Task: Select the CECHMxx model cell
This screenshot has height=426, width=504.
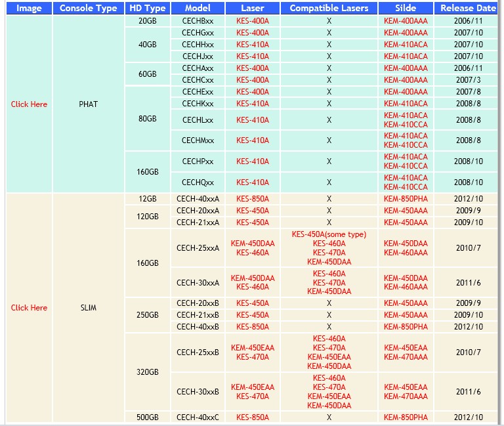Action: point(198,140)
